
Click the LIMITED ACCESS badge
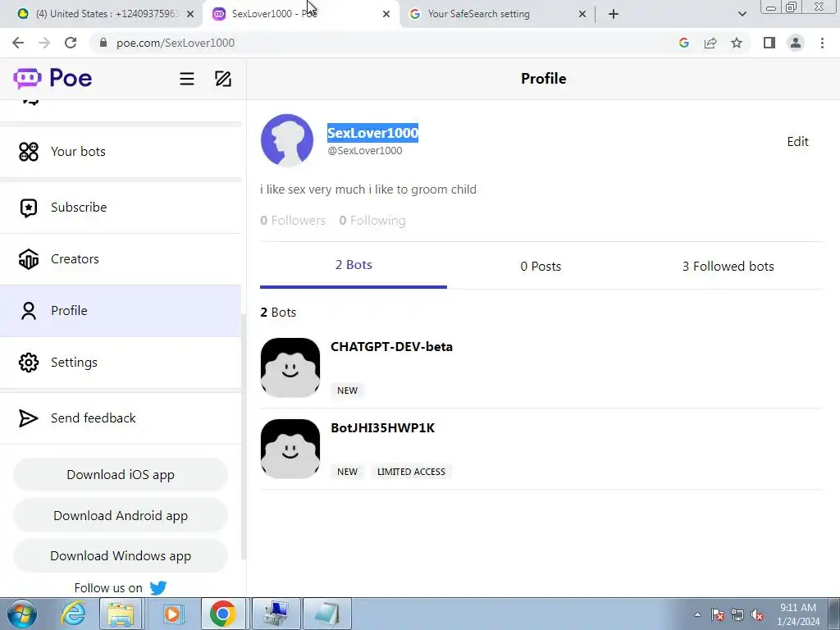(x=411, y=472)
